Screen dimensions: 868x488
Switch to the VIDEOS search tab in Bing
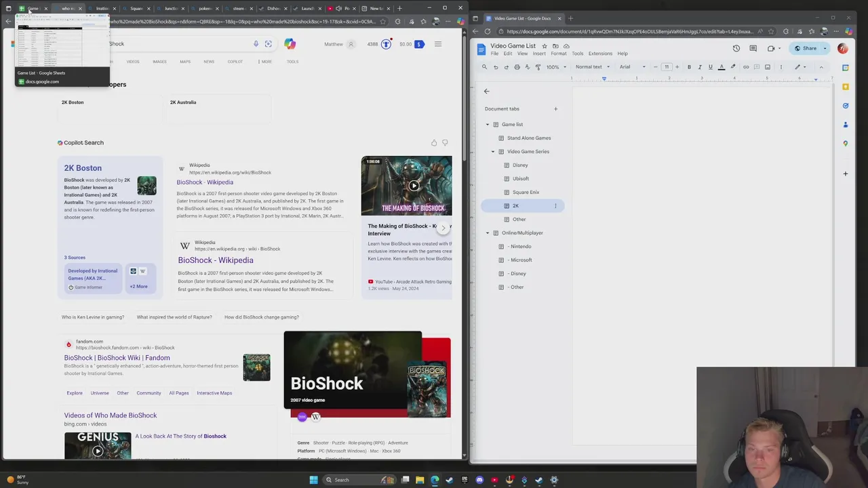pyautogui.click(x=133, y=62)
